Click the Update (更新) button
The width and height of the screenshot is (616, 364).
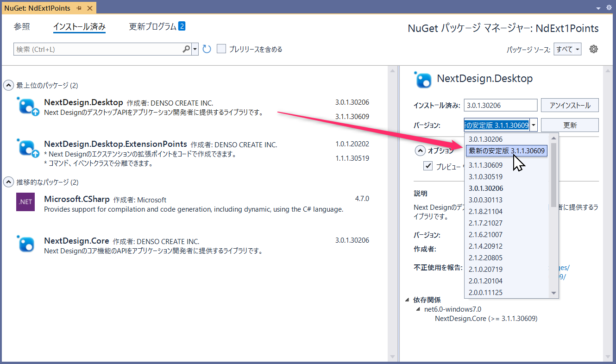click(570, 125)
